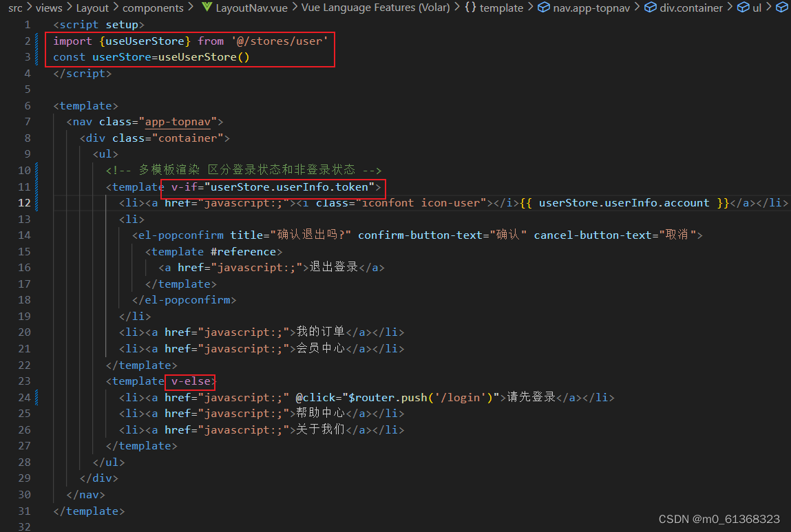Screen dimensions: 791x532
Task: Select the template breadcrumb item
Action: 501,8
